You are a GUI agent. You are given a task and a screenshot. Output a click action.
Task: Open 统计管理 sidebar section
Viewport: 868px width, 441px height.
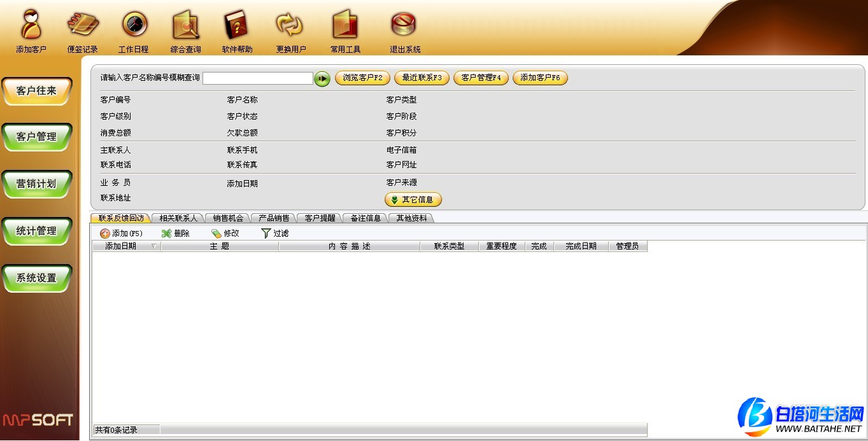[x=37, y=231]
